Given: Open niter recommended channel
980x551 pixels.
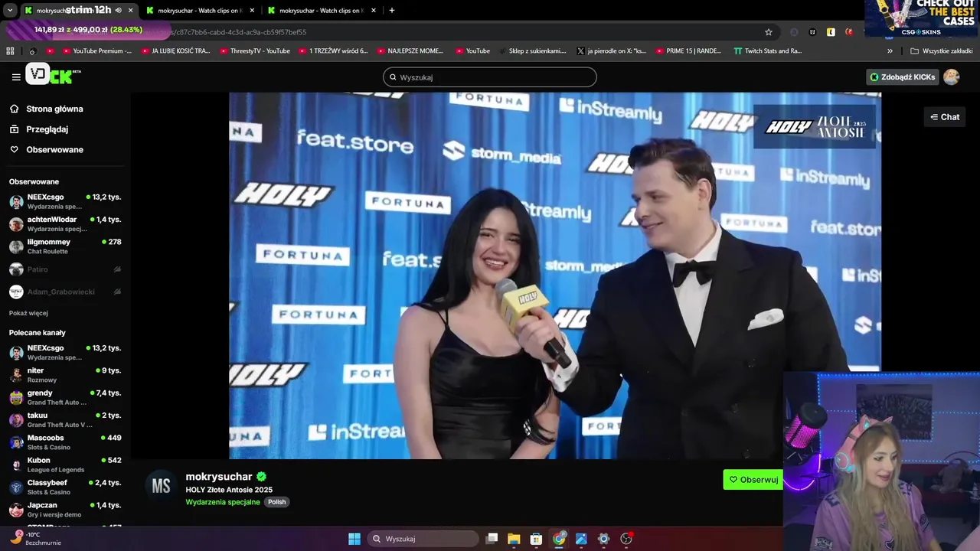Looking at the screenshot, I should click(x=65, y=375).
